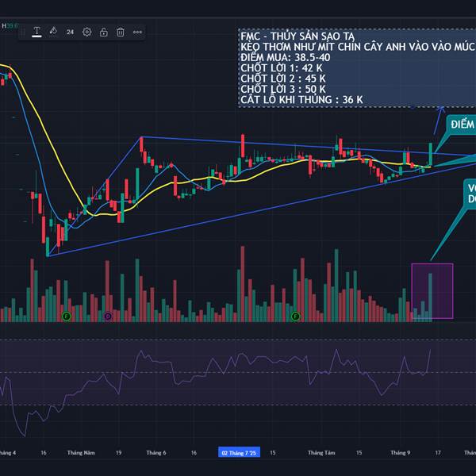Viewport: 476px width, 476px height.
Task: Select the purple volume highlight rectangle
Action: coord(432,291)
